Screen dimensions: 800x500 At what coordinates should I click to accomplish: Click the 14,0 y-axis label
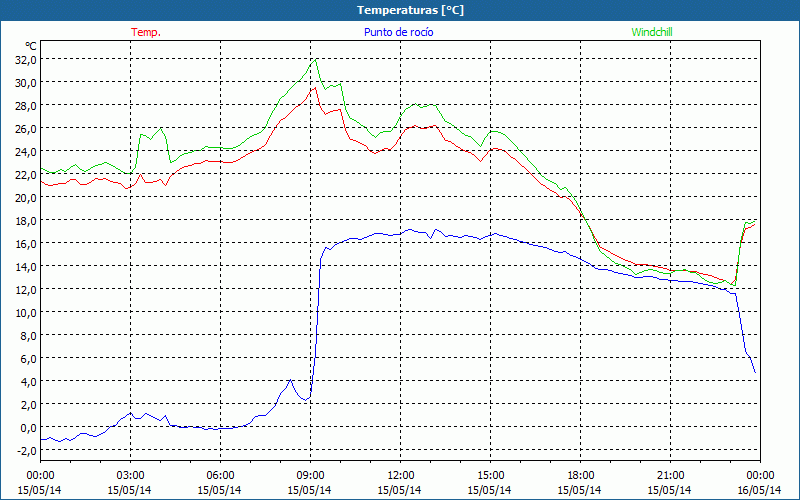(x=27, y=267)
